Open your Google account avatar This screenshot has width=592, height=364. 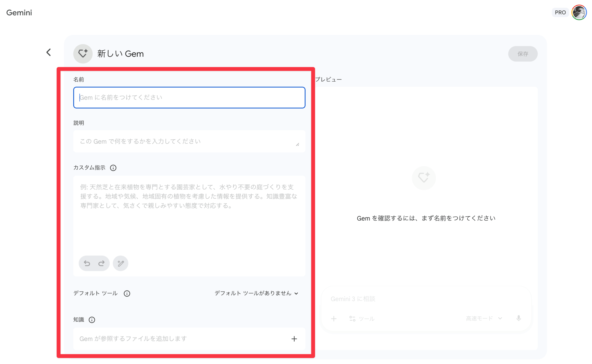(579, 12)
